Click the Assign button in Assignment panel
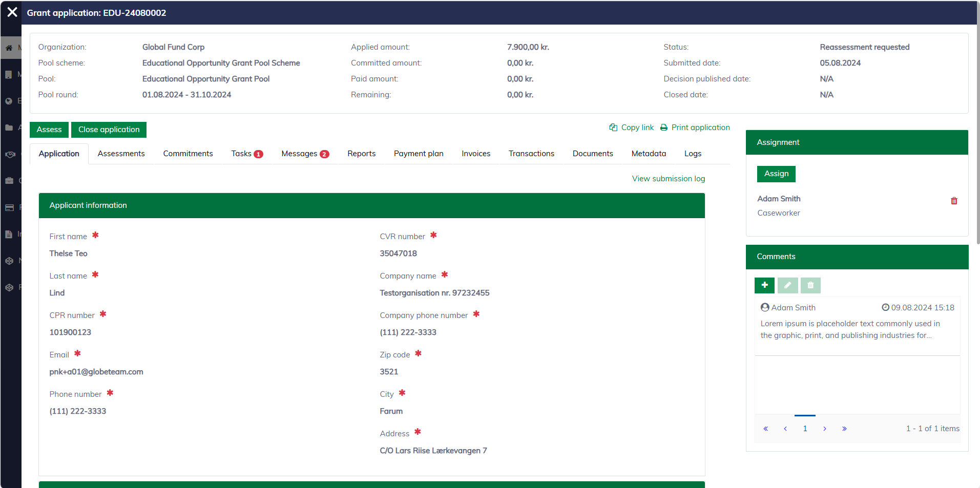The image size is (980, 488). tap(776, 174)
